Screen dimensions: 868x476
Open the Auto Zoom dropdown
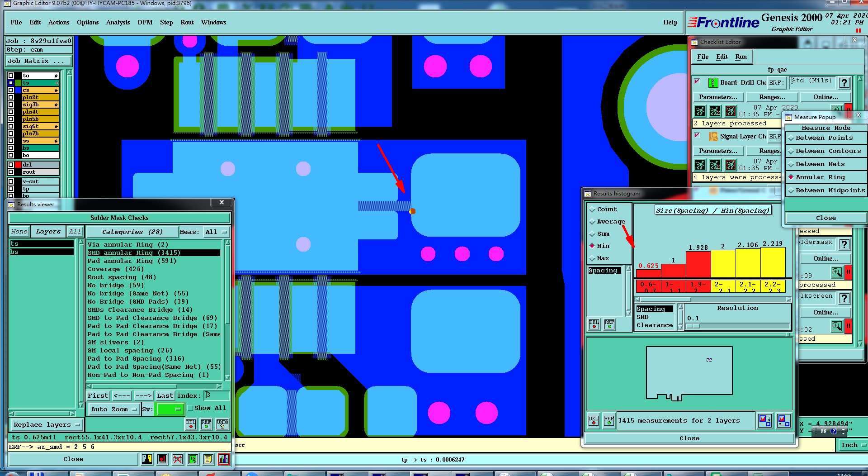coord(113,409)
